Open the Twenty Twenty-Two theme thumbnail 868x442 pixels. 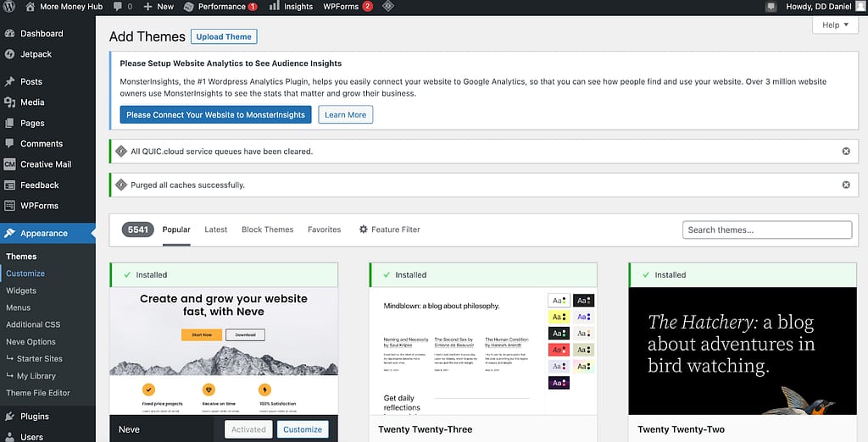[x=743, y=351]
